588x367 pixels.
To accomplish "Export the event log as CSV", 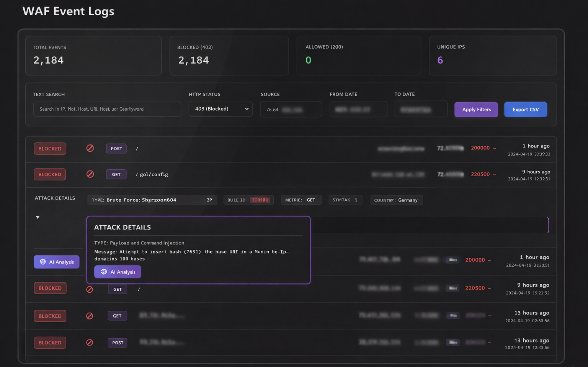I will click(525, 109).
